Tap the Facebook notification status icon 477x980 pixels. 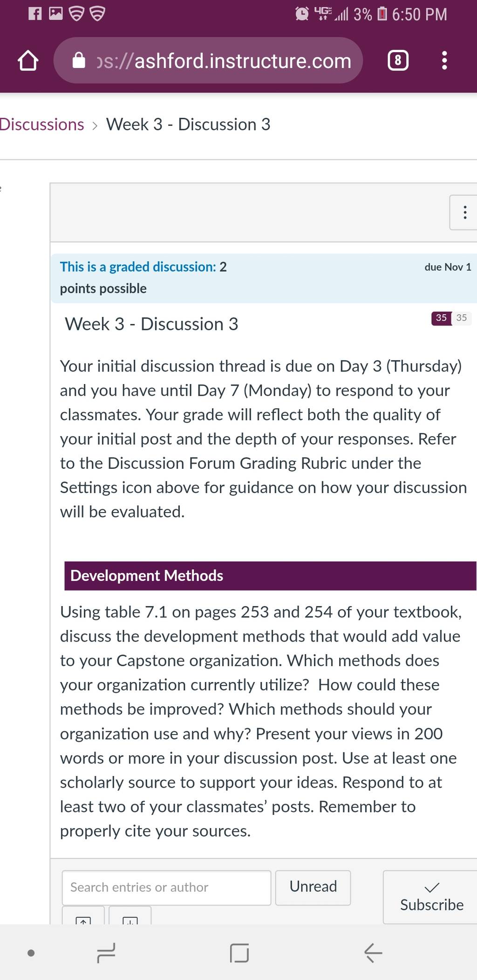pos(35,14)
